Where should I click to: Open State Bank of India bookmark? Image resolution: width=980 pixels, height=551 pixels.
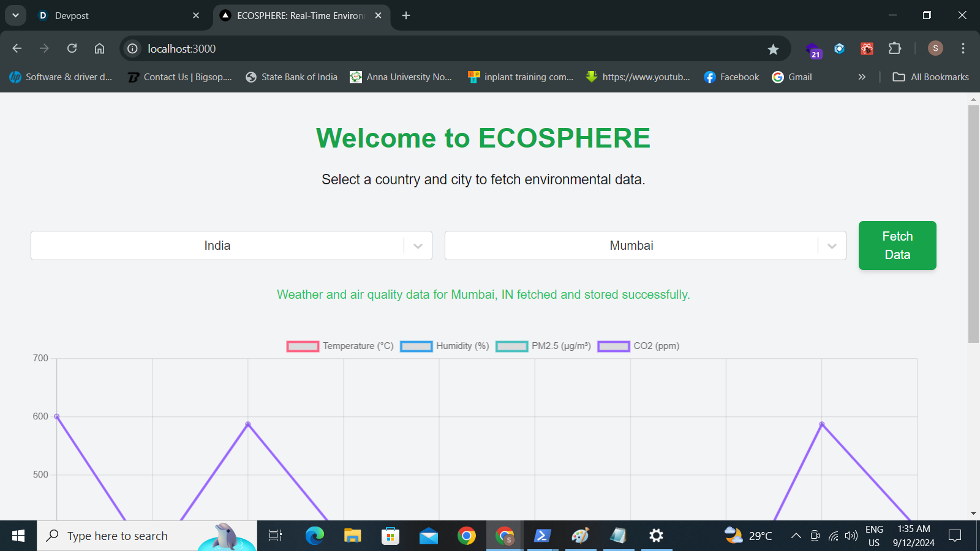point(292,77)
